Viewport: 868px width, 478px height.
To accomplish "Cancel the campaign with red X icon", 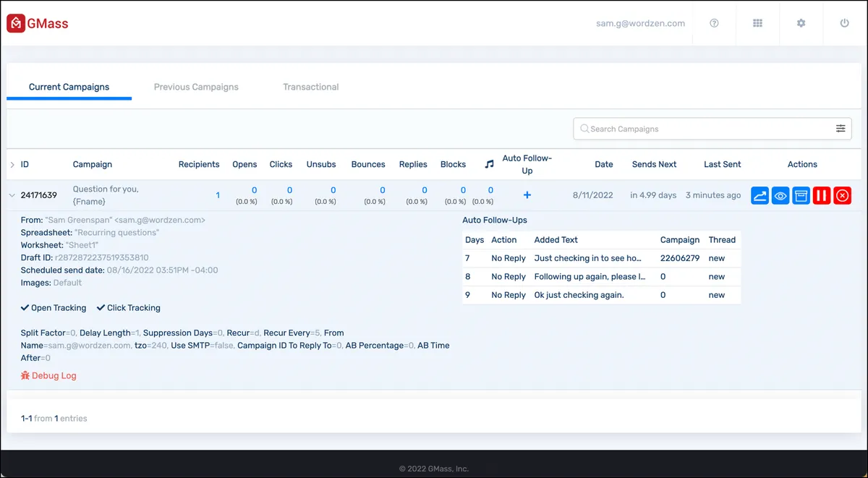I will pos(843,195).
